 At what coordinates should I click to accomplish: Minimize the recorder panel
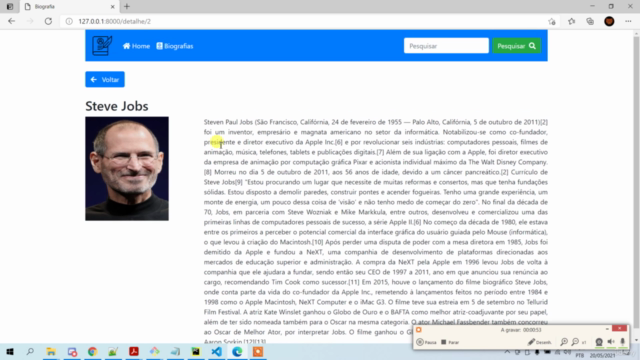point(607,329)
